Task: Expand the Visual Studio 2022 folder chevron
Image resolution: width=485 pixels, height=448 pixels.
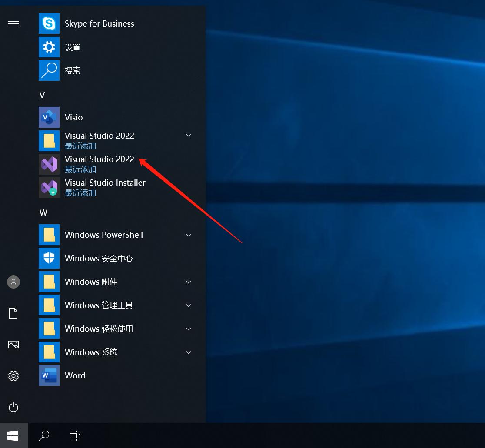Action: [189, 136]
